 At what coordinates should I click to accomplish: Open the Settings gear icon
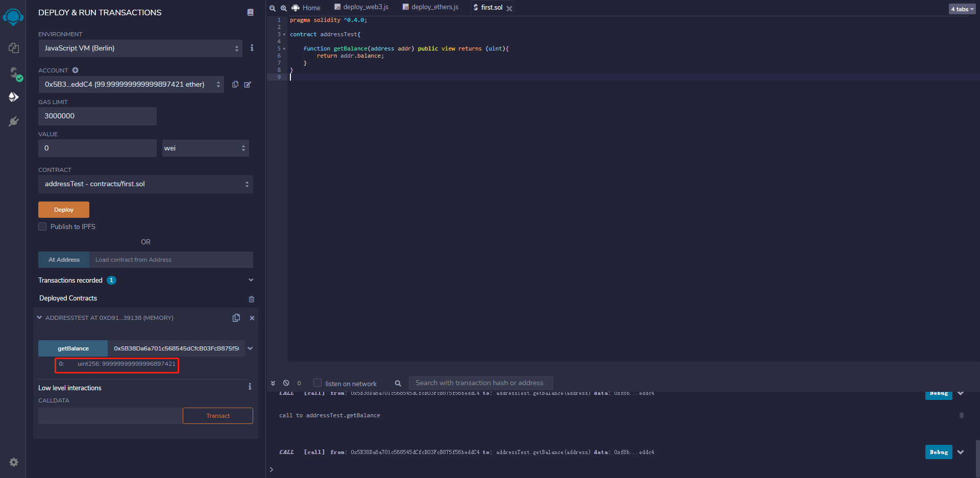pos(14,462)
